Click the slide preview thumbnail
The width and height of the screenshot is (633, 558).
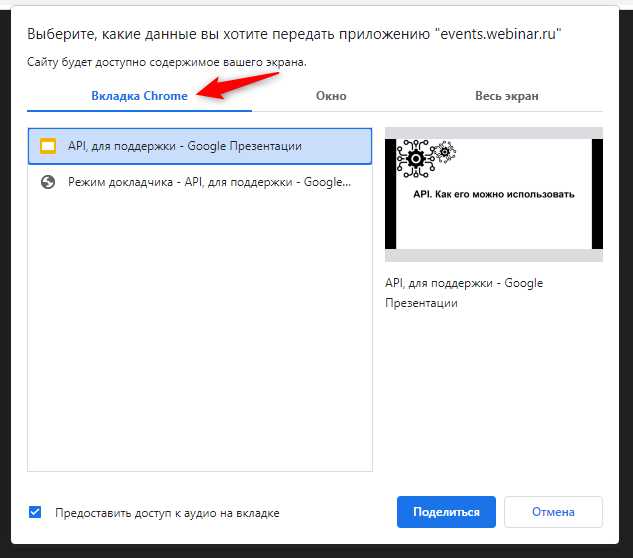(x=494, y=194)
